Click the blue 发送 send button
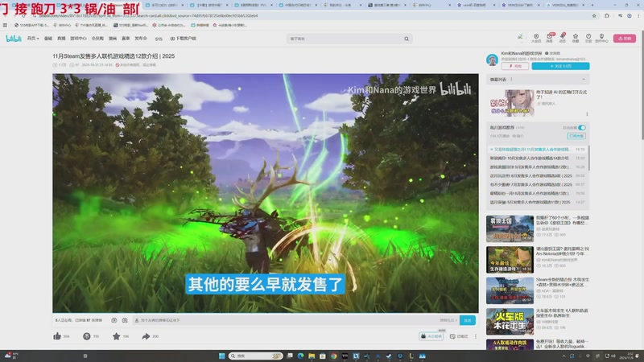 pyautogui.click(x=468, y=320)
